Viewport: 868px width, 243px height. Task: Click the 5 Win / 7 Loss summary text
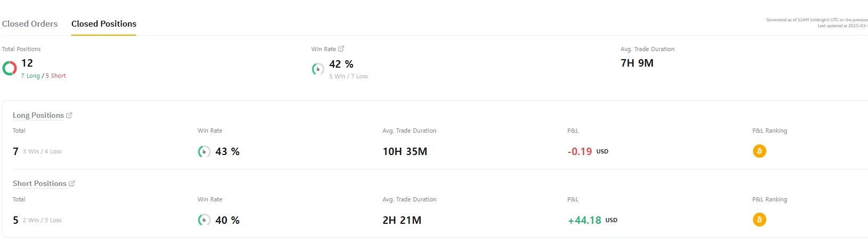pos(348,77)
